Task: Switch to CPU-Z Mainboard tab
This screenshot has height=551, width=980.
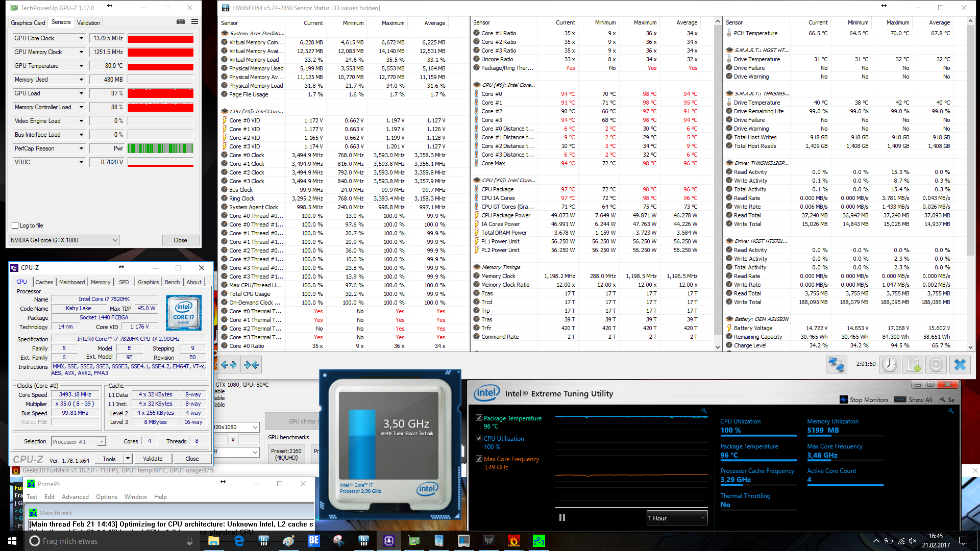Action: click(72, 282)
